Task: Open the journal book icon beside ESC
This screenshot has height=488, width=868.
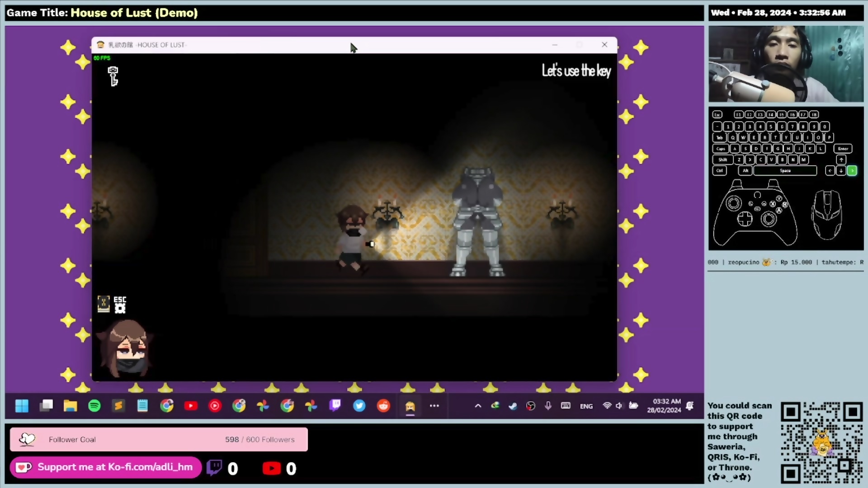Action: click(x=104, y=304)
